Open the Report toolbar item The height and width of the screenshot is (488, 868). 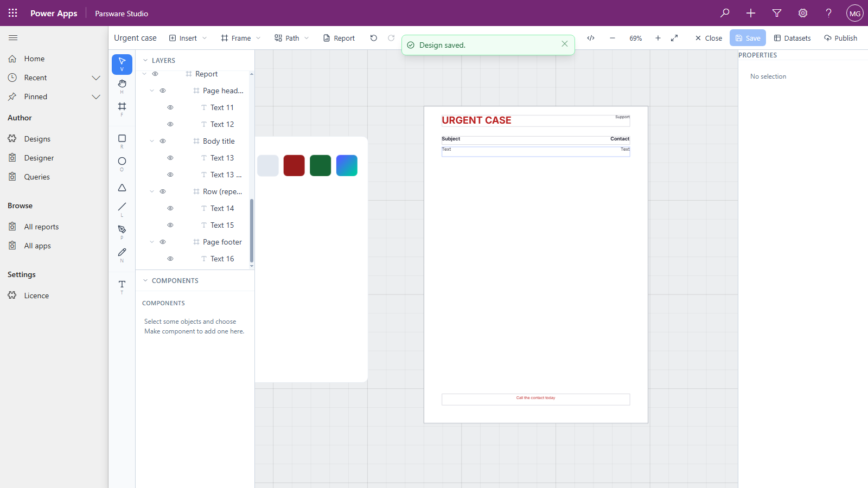[x=339, y=38]
